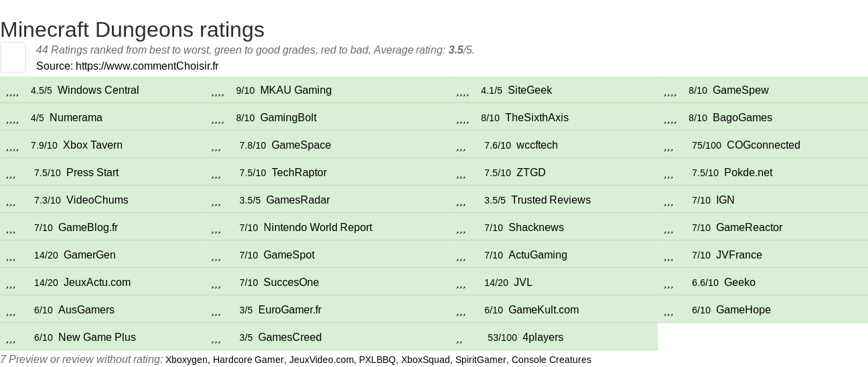Click the star icons beside Xbox Tavern
This screenshot has width=868, height=367.
coord(12,146)
